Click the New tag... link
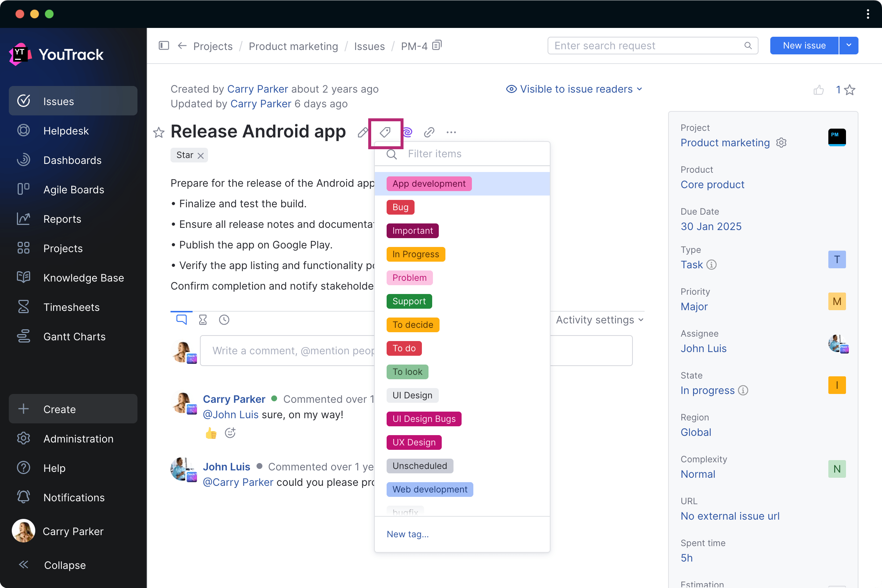This screenshot has height=588, width=882. coord(407,534)
